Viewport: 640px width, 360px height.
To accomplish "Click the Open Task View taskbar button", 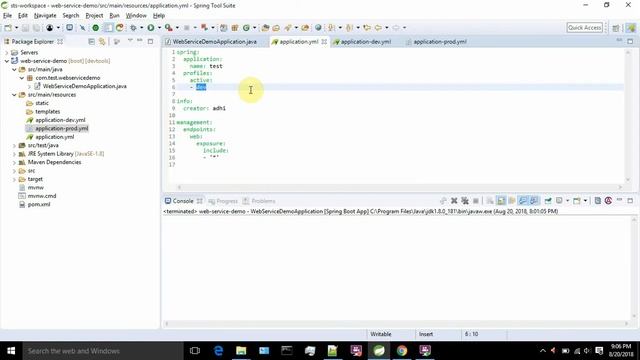I will [x=195, y=351].
